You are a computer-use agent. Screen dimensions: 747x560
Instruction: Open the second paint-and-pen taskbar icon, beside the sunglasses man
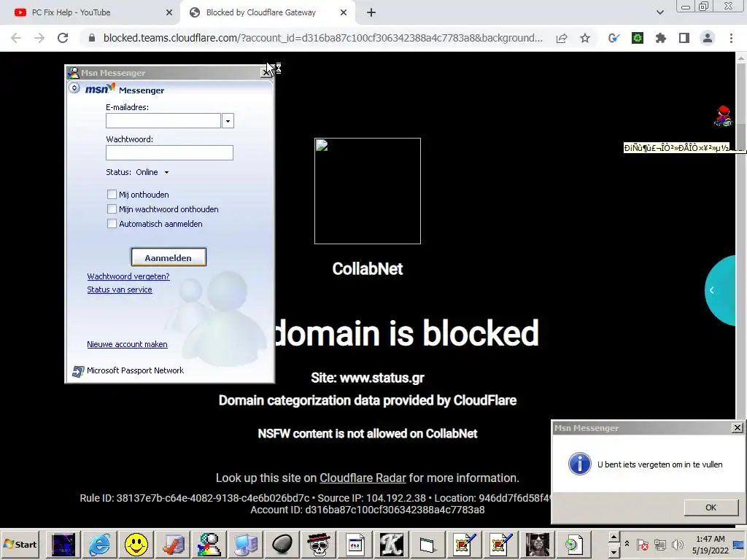coord(500,544)
